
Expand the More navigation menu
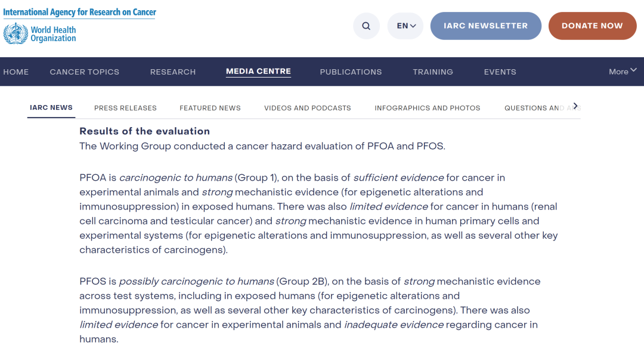click(623, 72)
